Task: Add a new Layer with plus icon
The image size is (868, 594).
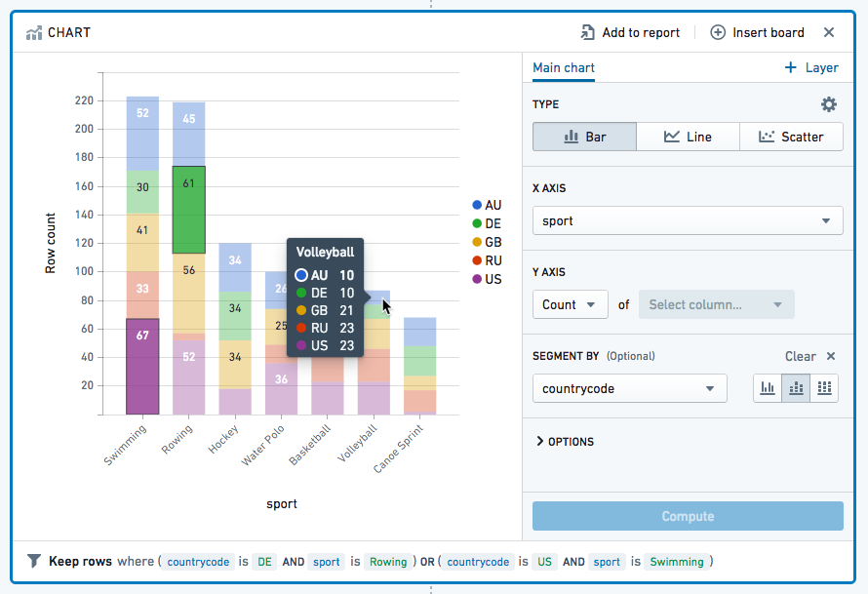Action: click(x=791, y=67)
